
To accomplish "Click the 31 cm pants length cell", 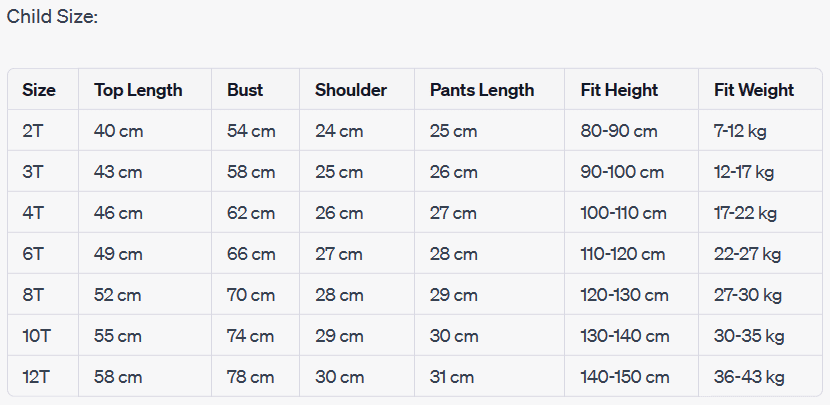I will [452, 377].
